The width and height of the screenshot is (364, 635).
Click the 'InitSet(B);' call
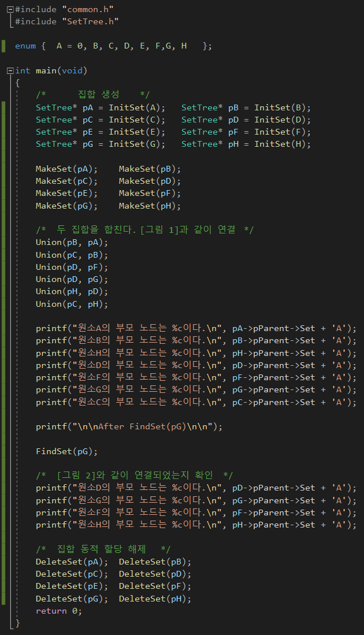[283, 107]
